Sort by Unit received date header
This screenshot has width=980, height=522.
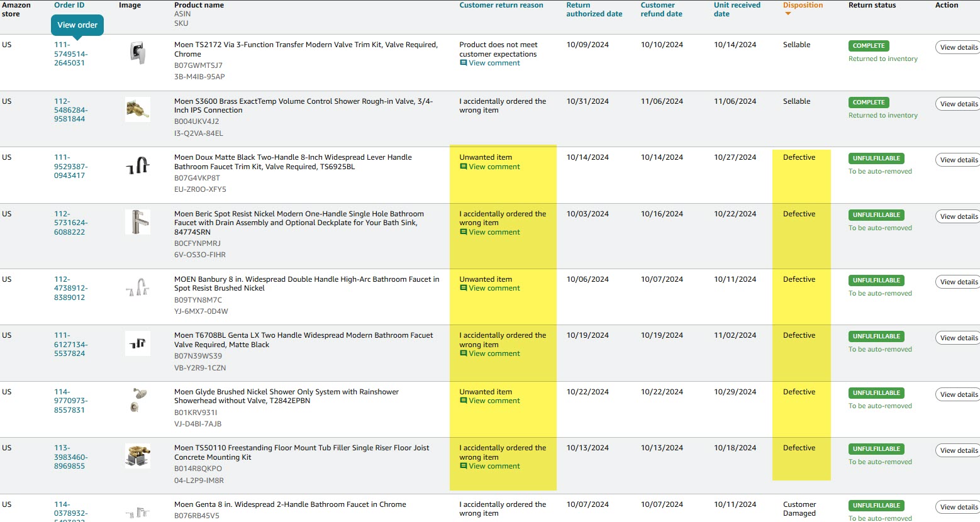pos(737,9)
